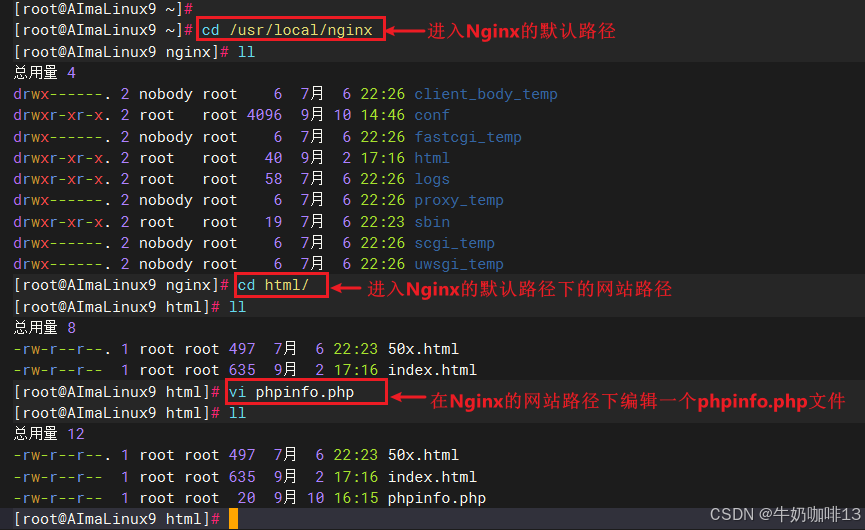Click the logs directory name

pos(432,179)
